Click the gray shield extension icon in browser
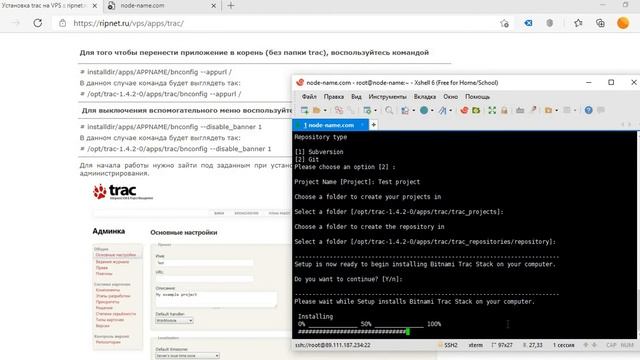This screenshot has width=640, height=360. 550,23
